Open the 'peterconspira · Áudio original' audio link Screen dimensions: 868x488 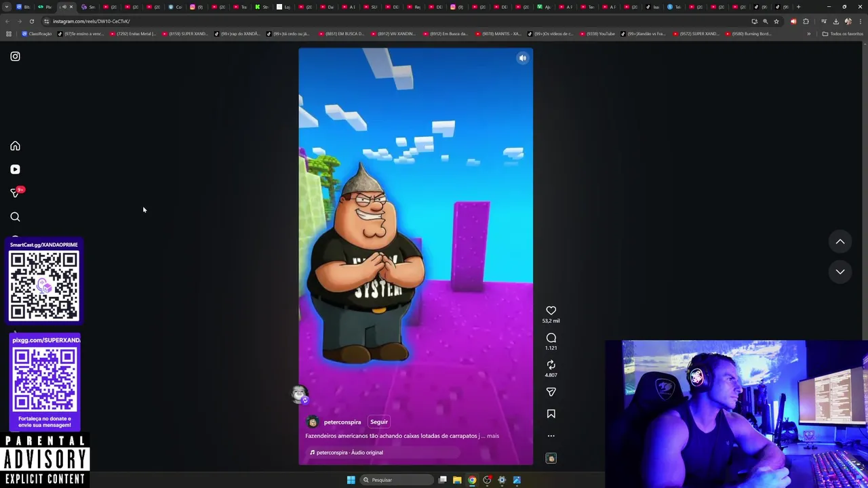[347, 453]
